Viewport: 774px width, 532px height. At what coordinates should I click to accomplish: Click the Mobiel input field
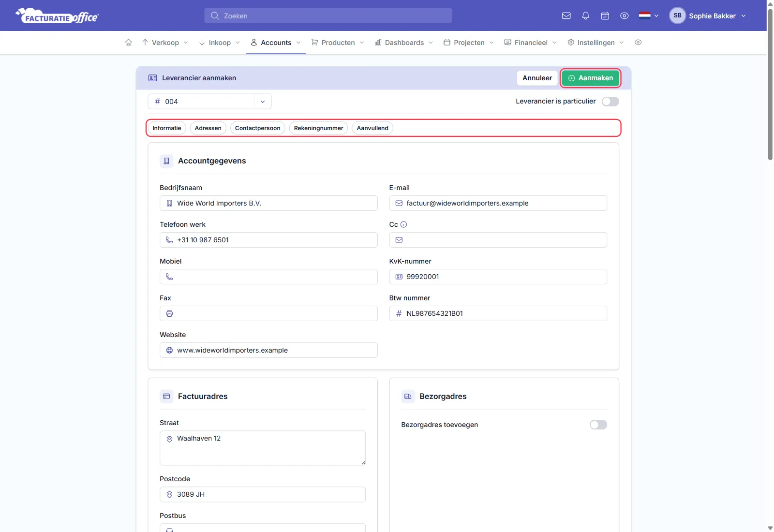point(268,277)
